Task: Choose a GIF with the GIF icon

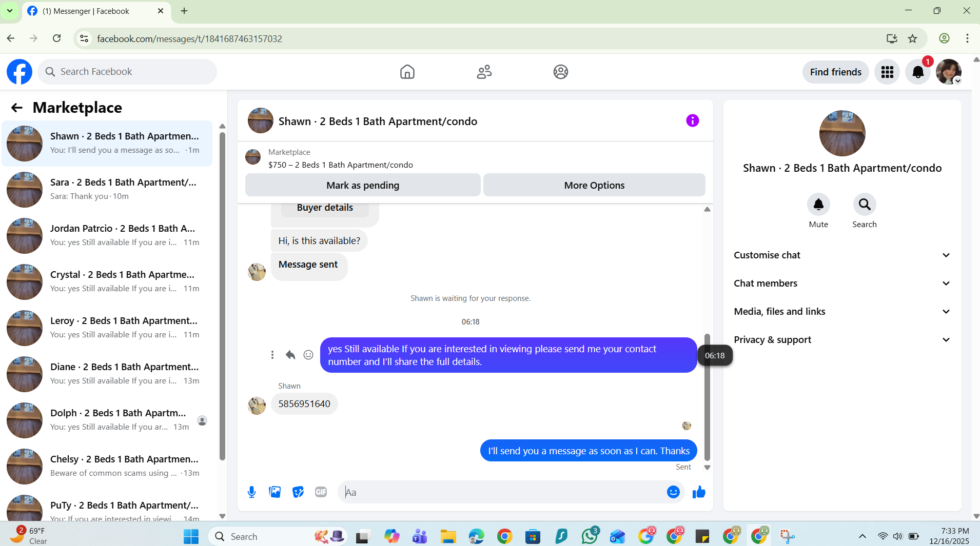Action: 321,492
